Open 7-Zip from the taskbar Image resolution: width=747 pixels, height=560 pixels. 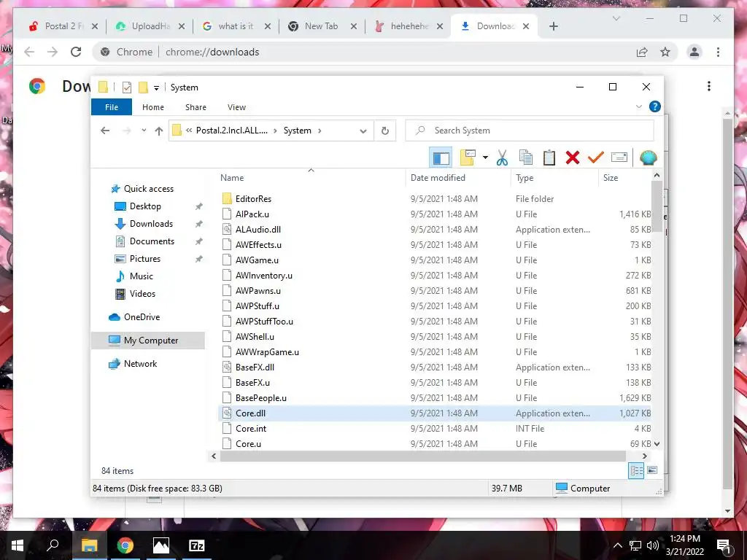tap(196, 545)
